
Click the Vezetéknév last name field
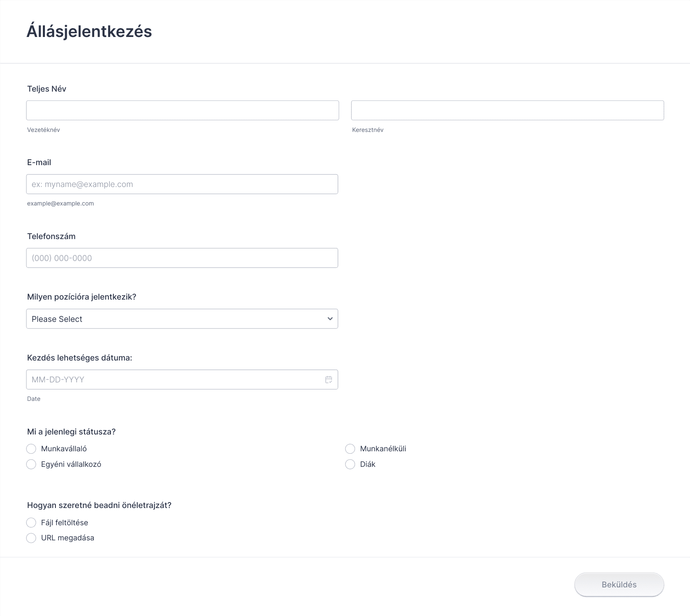tap(182, 111)
